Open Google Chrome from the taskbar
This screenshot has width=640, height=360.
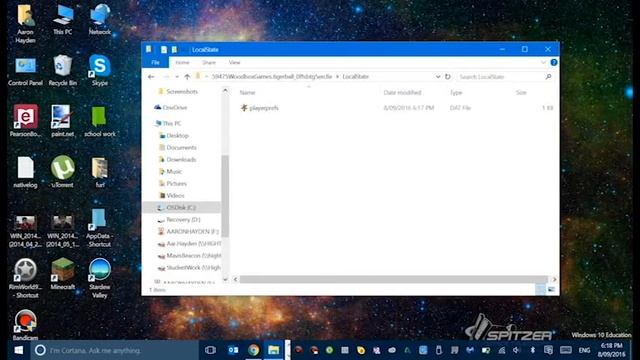pos(253,350)
